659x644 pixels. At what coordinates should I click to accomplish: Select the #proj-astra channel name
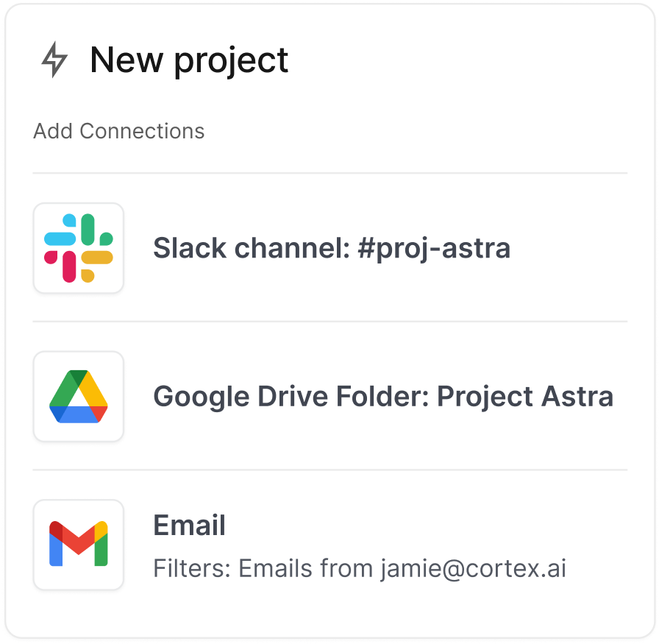pyautogui.click(x=434, y=249)
